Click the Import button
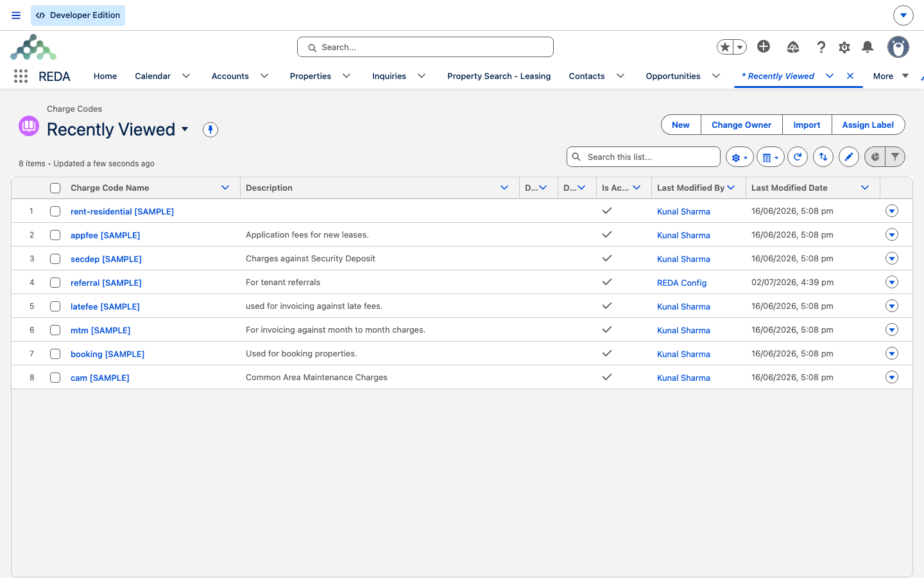The image size is (924, 578). pos(807,125)
